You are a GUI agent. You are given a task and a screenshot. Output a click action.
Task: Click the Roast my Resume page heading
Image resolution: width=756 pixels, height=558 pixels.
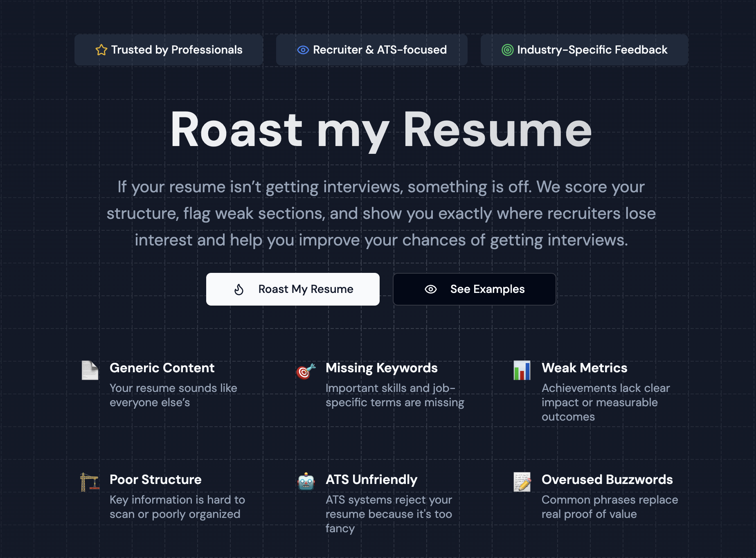(378, 130)
